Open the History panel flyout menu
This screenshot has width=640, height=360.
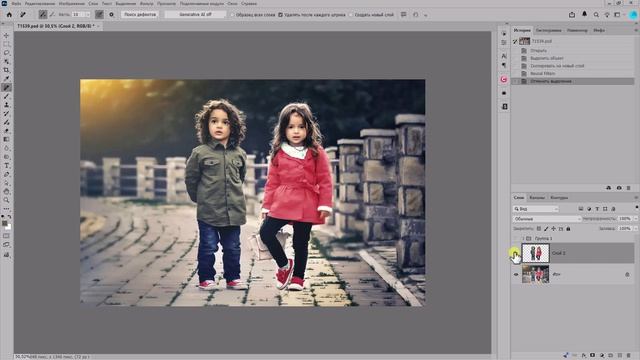(x=636, y=30)
